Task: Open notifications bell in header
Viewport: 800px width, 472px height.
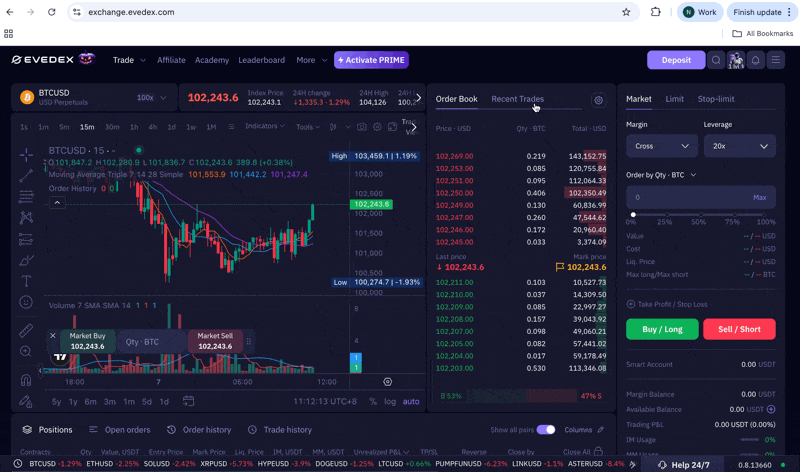Action: tap(756, 60)
